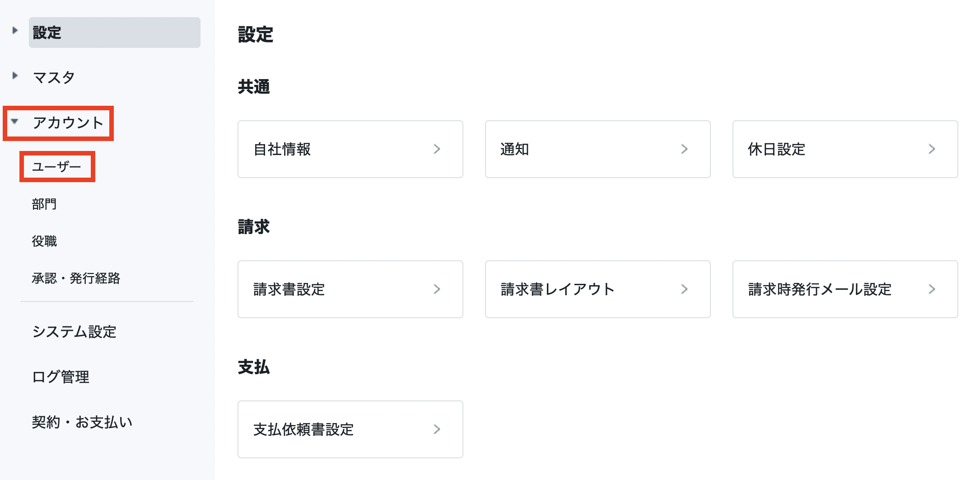Collapse the アカウント disclosure triangle

pos(15,121)
